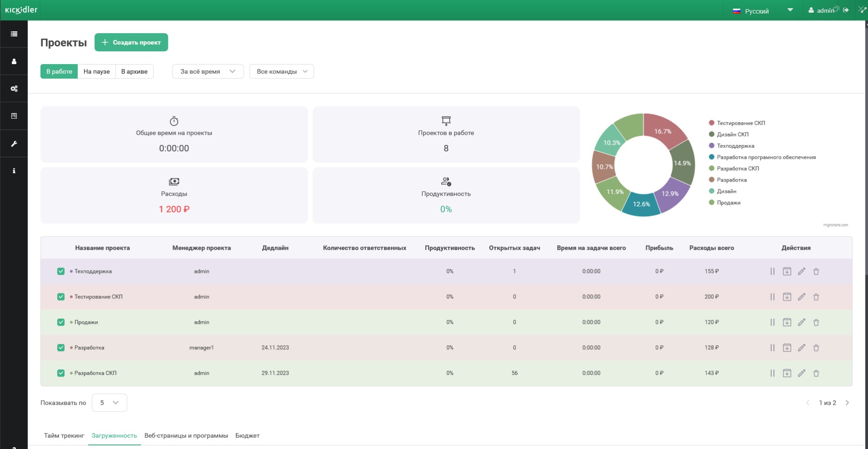Uncheck the Техподдержка project checkbox
Image resolution: width=868 pixels, height=449 pixels.
point(61,271)
